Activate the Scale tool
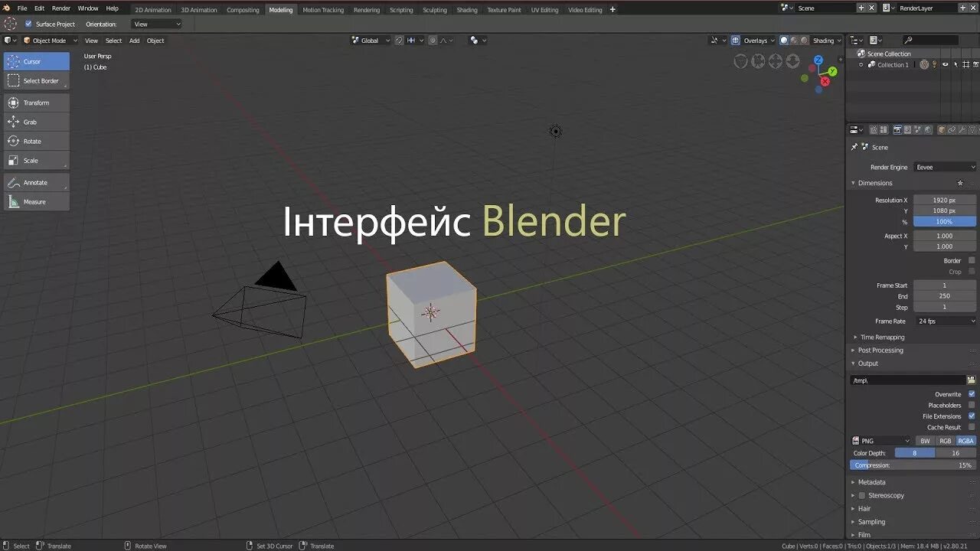Screen dimensions: 980x551 [x=36, y=161]
